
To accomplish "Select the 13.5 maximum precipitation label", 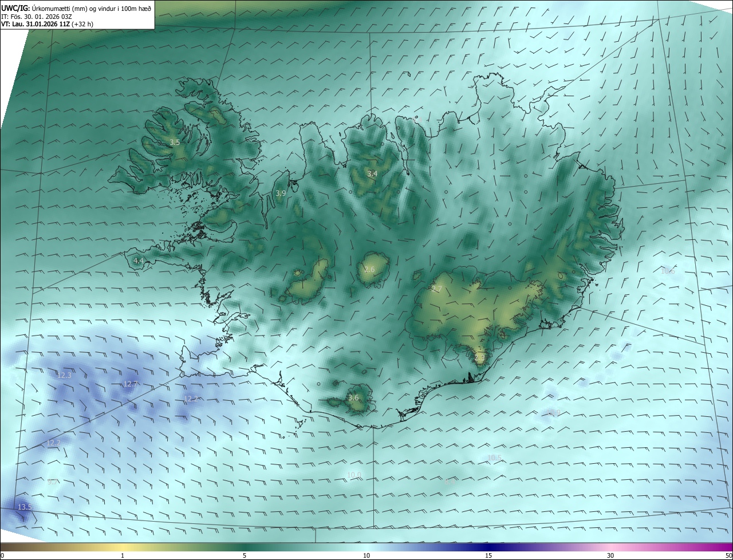I will pos(25,507).
